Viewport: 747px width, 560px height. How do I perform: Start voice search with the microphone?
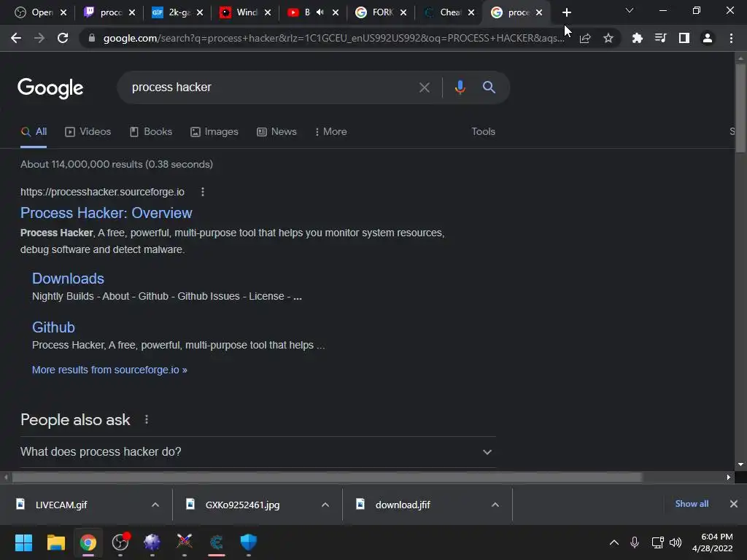460,87
